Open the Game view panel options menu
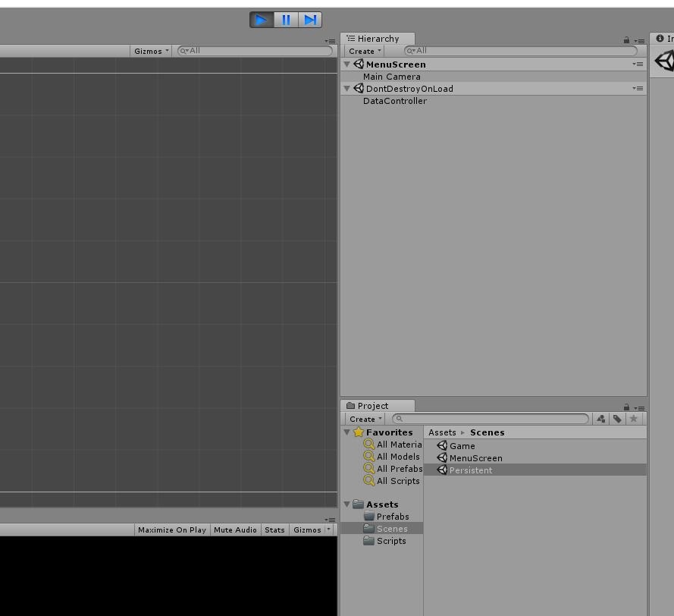674x616 pixels. [x=330, y=520]
